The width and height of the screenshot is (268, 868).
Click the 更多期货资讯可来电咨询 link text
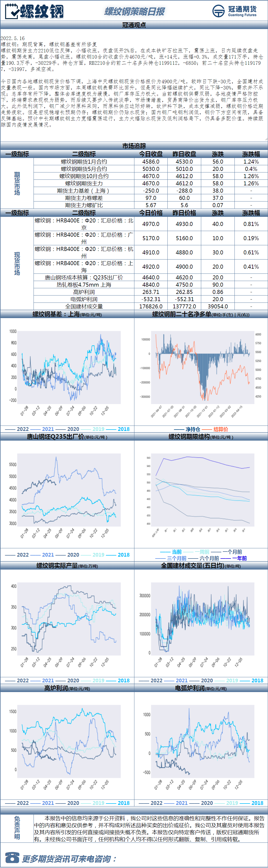tap(69, 859)
